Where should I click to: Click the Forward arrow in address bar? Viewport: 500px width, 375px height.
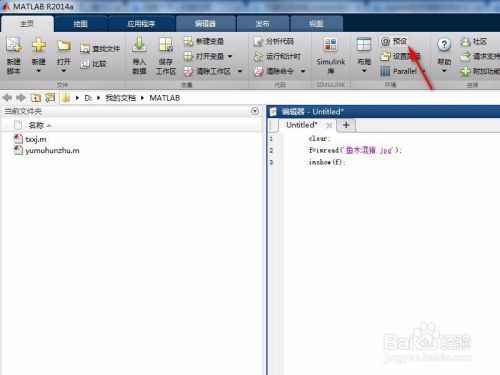click(x=21, y=98)
